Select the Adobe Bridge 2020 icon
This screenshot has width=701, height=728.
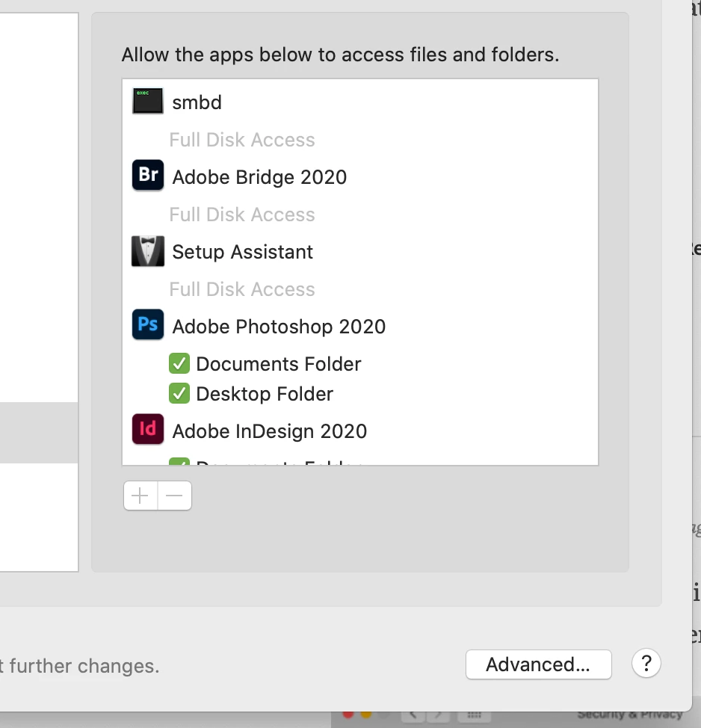tap(148, 176)
